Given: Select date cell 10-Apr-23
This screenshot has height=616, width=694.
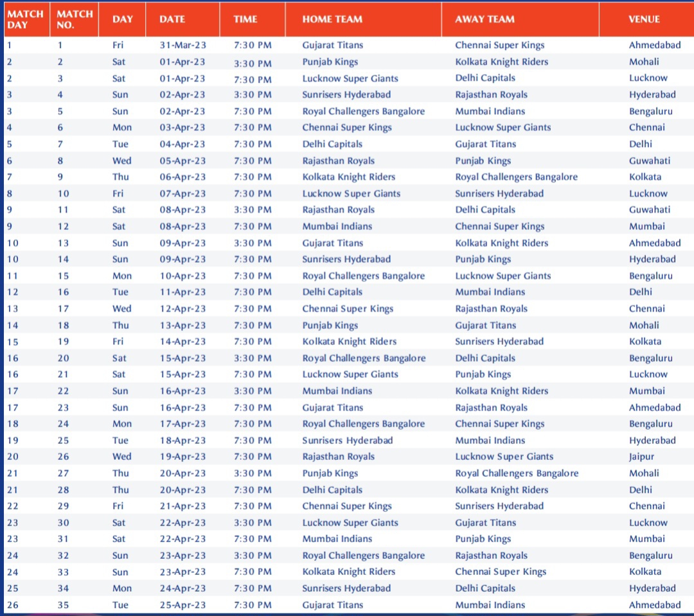Looking at the screenshot, I should (182, 276).
